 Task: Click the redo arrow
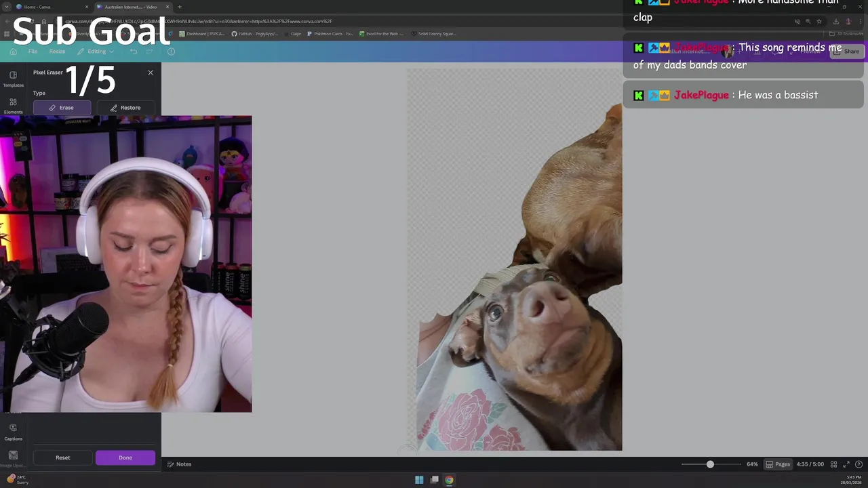pos(150,52)
